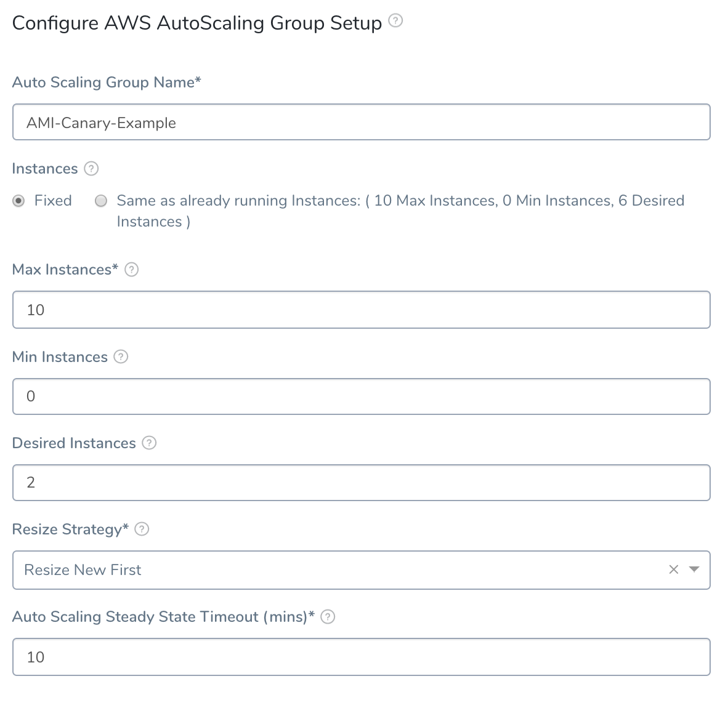Click the Desired Instances input box
728x708 pixels.
click(x=361, y=483)
